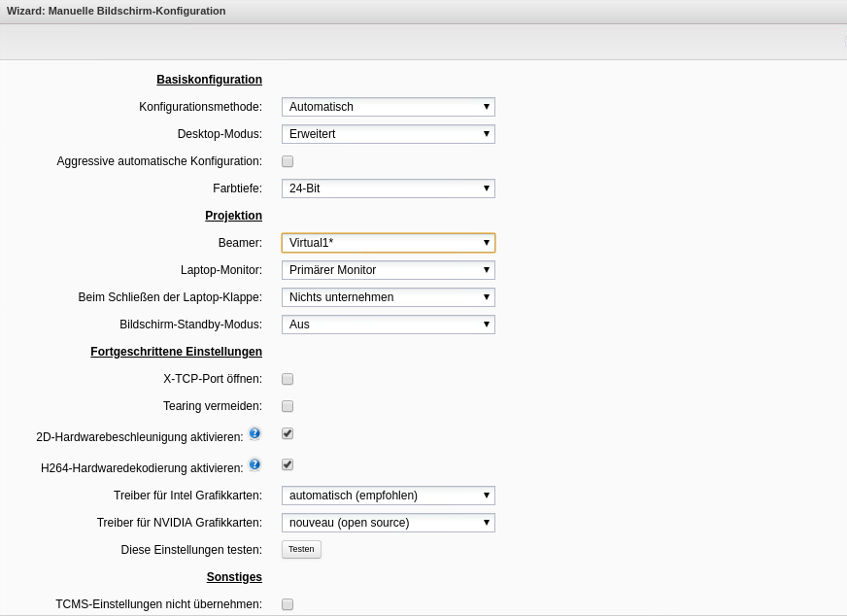
Task: Open the Konfigurationsmethode dropdown
Action: 388,107
